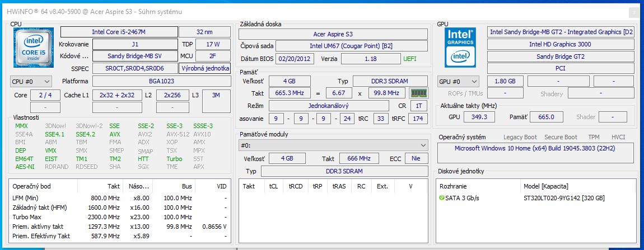Screen dimensions: 644x250
Task: Select the Základný takt (HFM) row
Action: click(119, 207)
